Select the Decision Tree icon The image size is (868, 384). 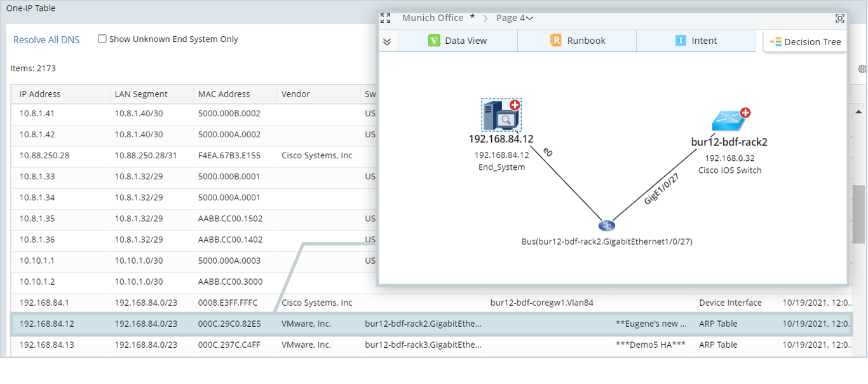776,41
